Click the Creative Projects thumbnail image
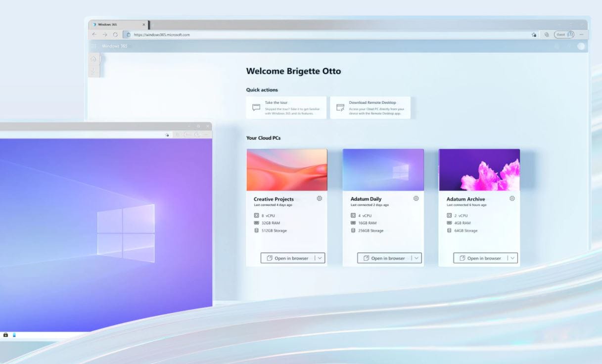Viewport: 602px width, 364px height. [286, 170]
